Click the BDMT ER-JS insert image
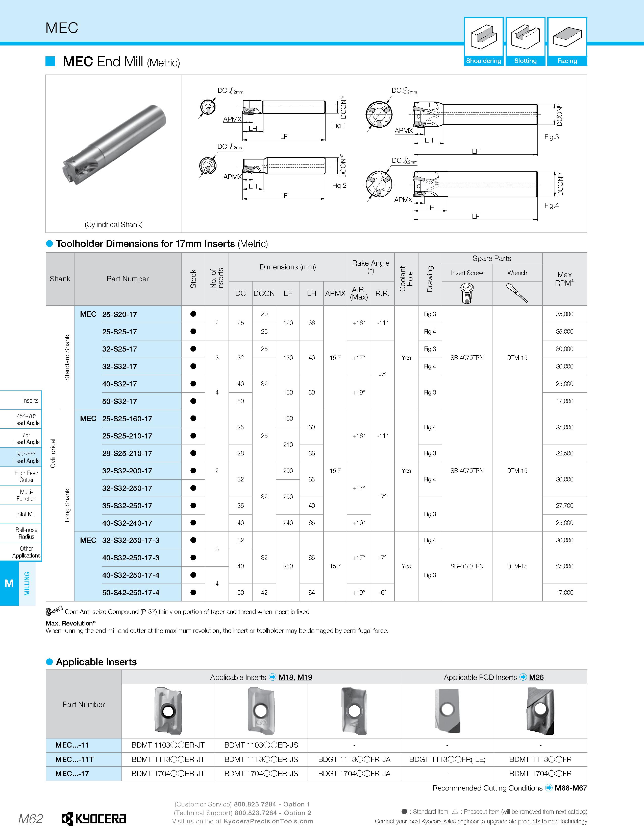Screen dimensions: 644x834 [x=261, y=711]
